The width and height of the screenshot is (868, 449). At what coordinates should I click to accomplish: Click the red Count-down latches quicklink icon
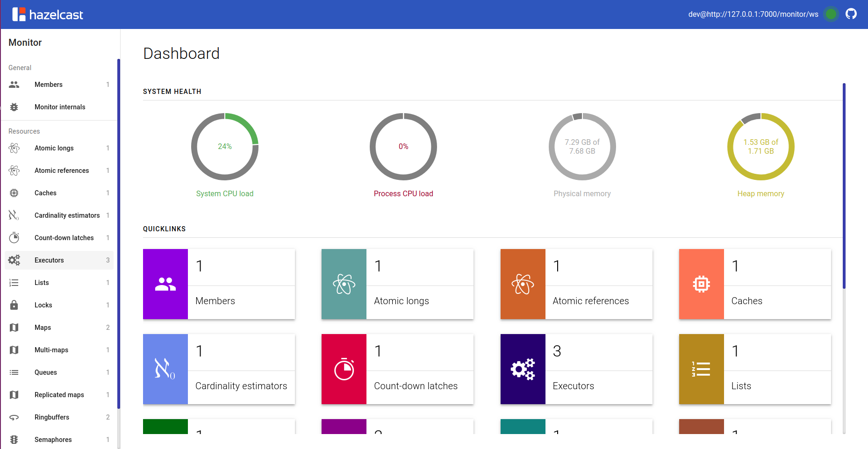(344, 369)
